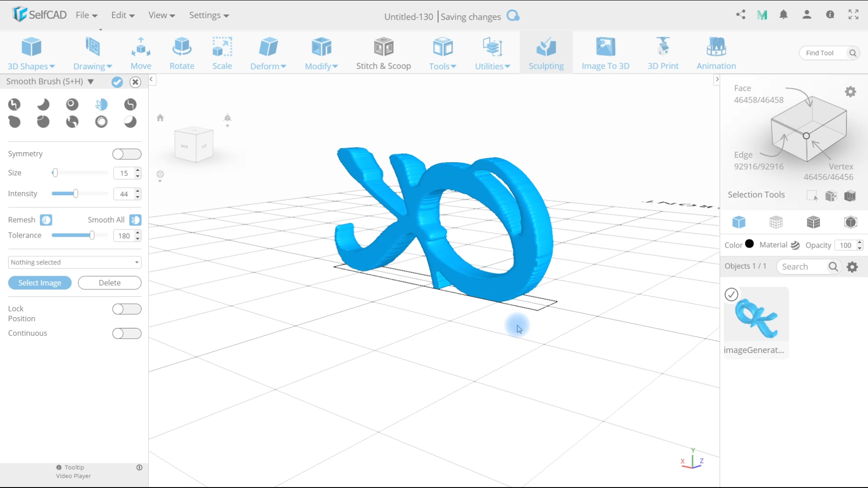Open the Nothing selected image dropdown
Viewport: 868px width, 488px height.
[x=74, y=262]
